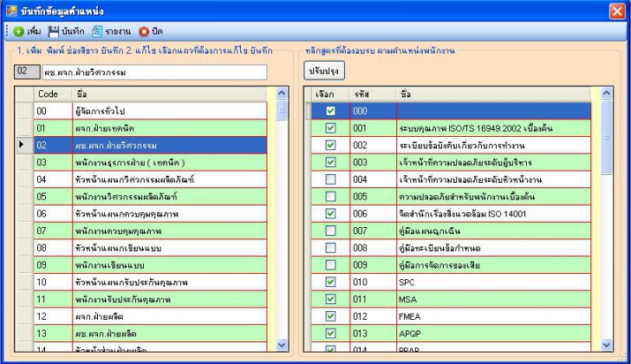This screenshot has height=364, width=631.
Task: Select position row 06 'หัวหน้าแผนกควบคุมคุณภาพ'
Action: [150, 213]
